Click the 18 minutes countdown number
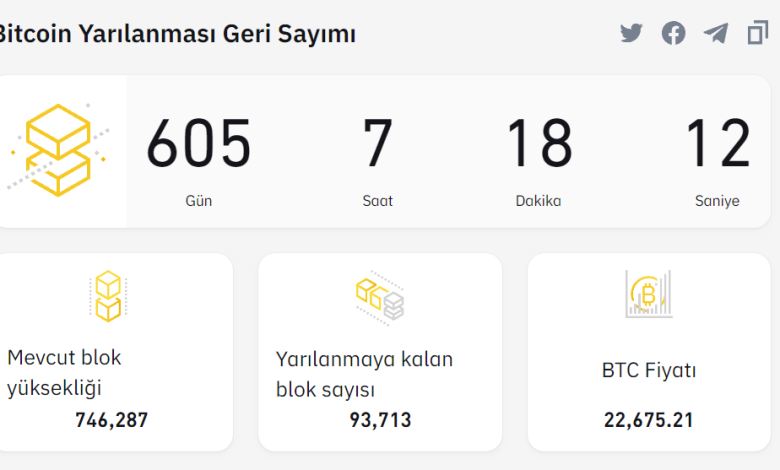The image size is (780, 470). 539,143
